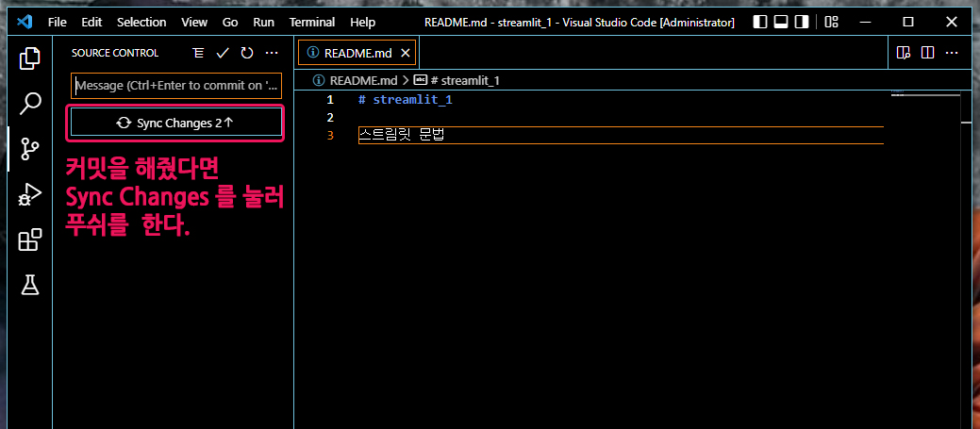This screenshot has height=429, width=980.
Task: Open the File menu
Action: [57, 23]
